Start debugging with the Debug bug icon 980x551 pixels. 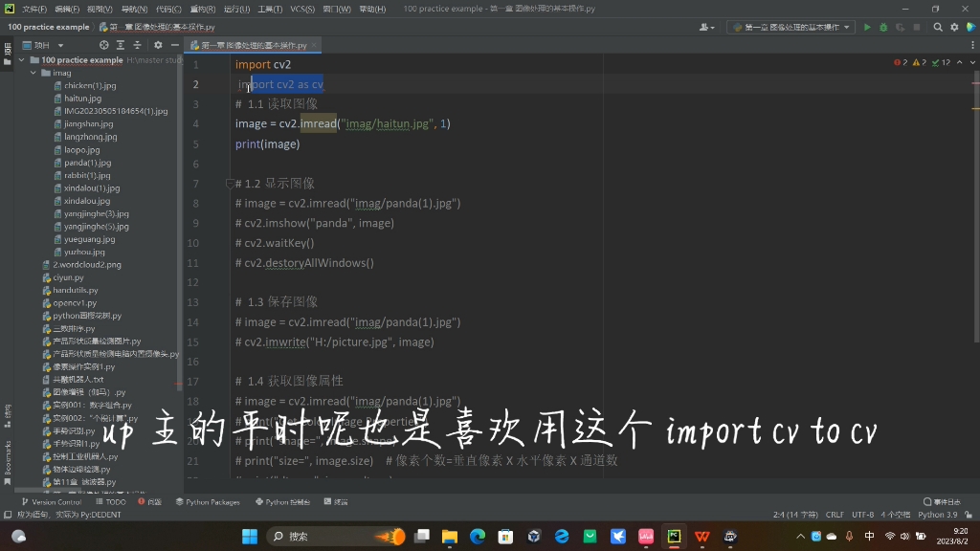pos(882,27)
